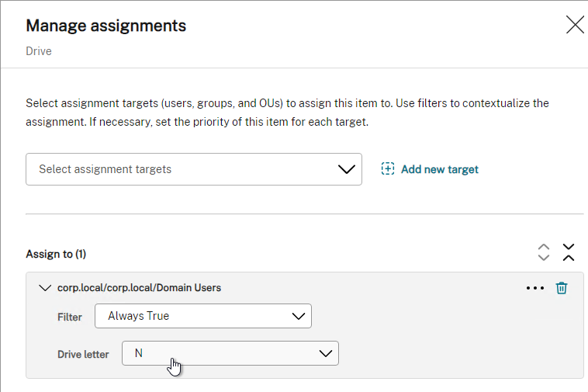Screen dimensions: 588x392
Task: Click the Drive letter label
Action: (83, 354)
